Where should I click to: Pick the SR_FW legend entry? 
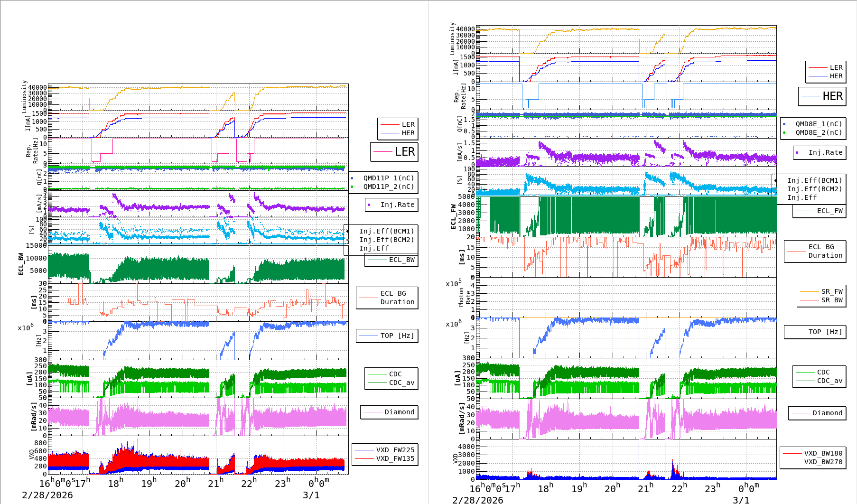tap(832, 291)
